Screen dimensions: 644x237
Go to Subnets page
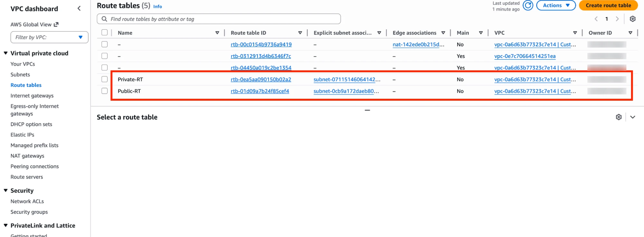tap(20, 74)
